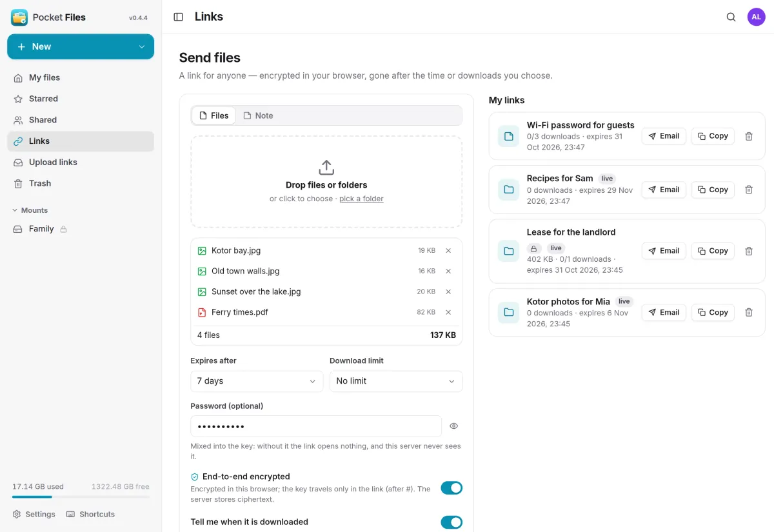The width and height of the screenshot is (774, 532).
Task: Copy the Lease for the landlord link
Action: pos(713,251)
